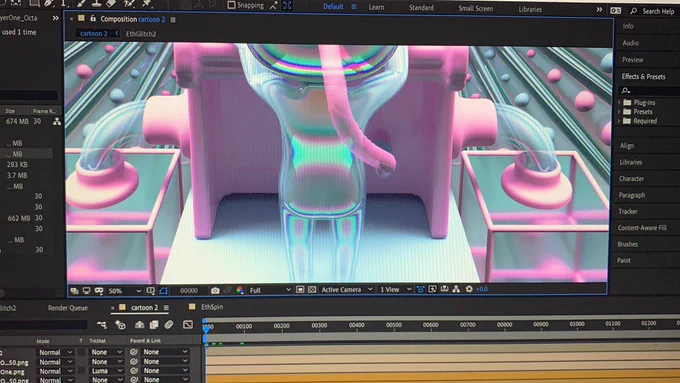Screen dimensions: 680x383
Task: Reset exposure with the aperture icon
Action: [x=469, y=289]
